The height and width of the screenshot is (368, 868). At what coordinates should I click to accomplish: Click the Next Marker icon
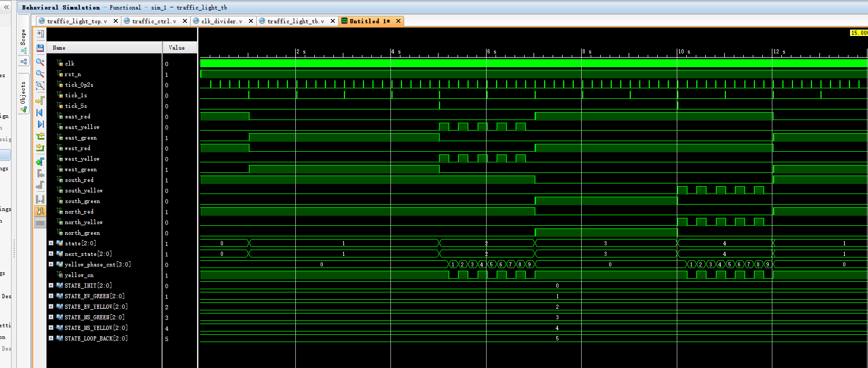[40, 186]
